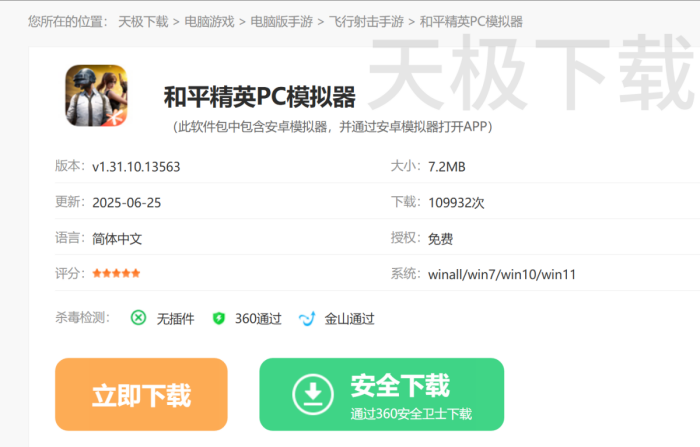Click the 360 shield icon
This screenshot has height=447, width=700.
(x=219, y=318)
